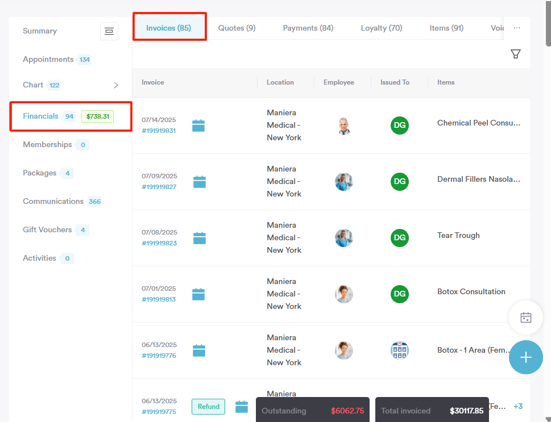The image size is (551, 422).
Task: Click the clinic building icon on 06/13 invoice
Action: (400, 350)
